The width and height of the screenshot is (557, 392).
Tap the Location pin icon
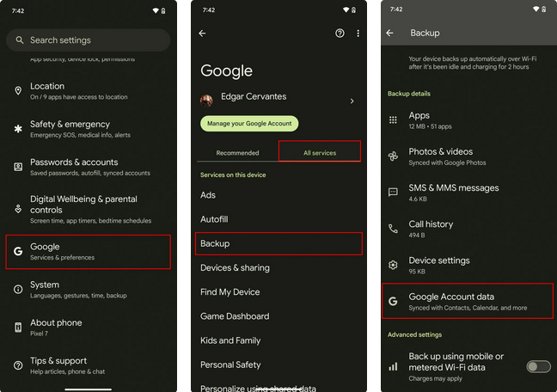click(x=18, y=91)
